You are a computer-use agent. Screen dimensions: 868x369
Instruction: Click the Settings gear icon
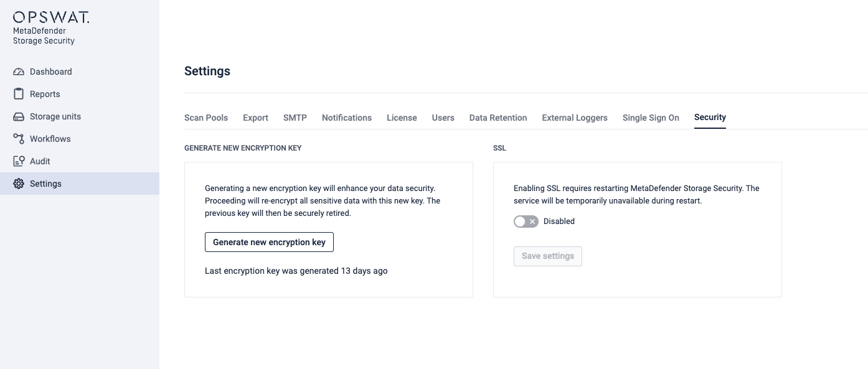coord(19,184)
